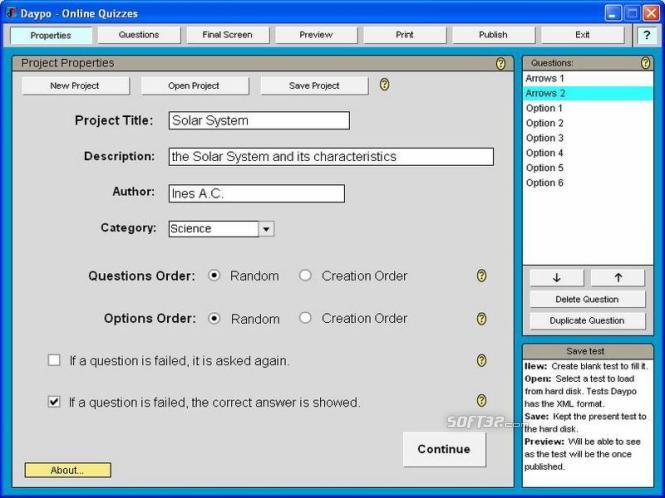Open the Preview tab
Screen dimensions: 665x498
pos(316,35)
